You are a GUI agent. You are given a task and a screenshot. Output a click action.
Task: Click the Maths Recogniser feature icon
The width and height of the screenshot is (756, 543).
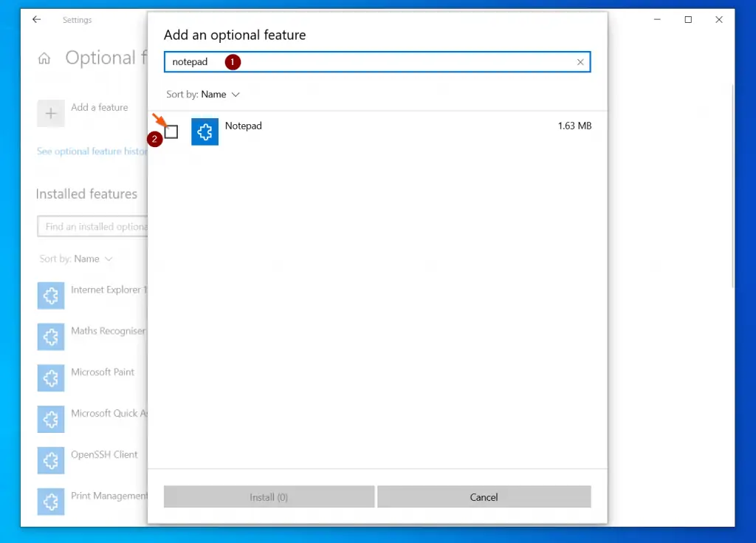(51, 337)
